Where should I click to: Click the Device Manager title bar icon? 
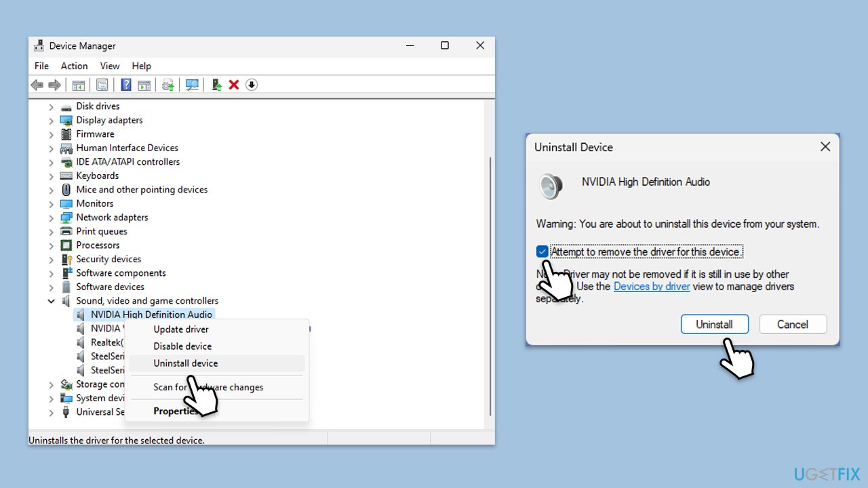39,46
